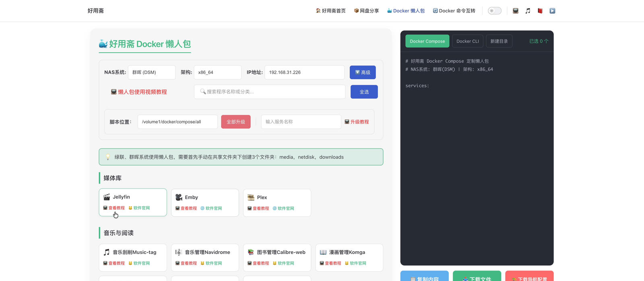The height and width of the screenshot is (281, 644).
Task: Open Plex 软件官网 link
Action: (x=283, y=209)
